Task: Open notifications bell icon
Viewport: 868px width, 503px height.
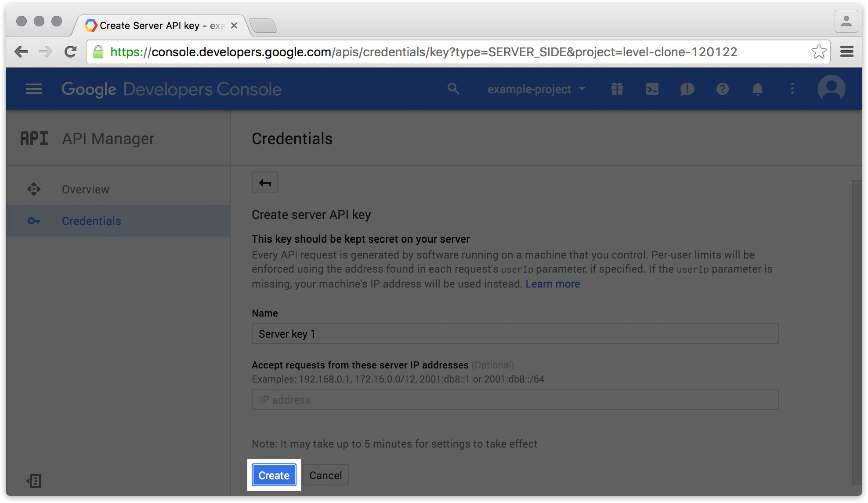Action: point(757,89)
